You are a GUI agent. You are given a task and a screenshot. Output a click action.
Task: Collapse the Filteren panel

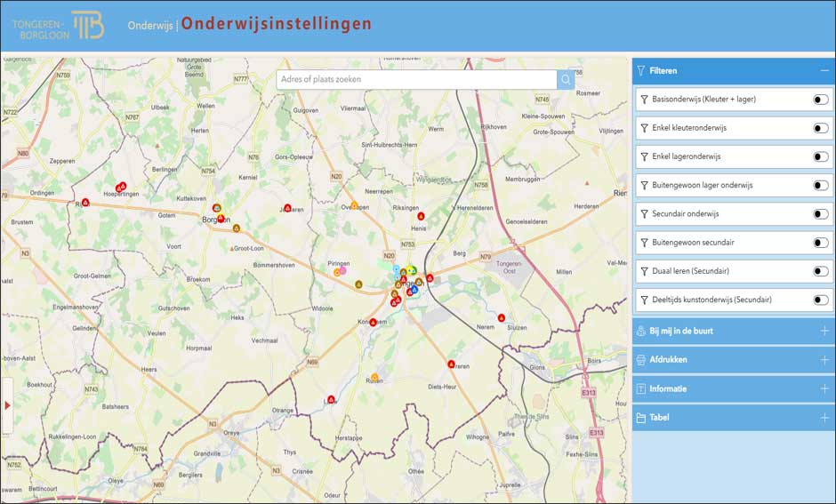(x=824, y=70)
